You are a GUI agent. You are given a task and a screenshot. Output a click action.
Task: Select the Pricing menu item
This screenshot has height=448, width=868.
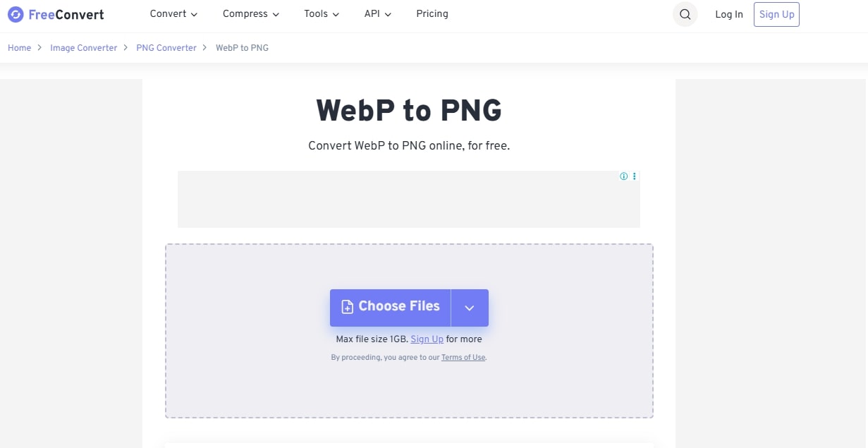click(432, 13)
